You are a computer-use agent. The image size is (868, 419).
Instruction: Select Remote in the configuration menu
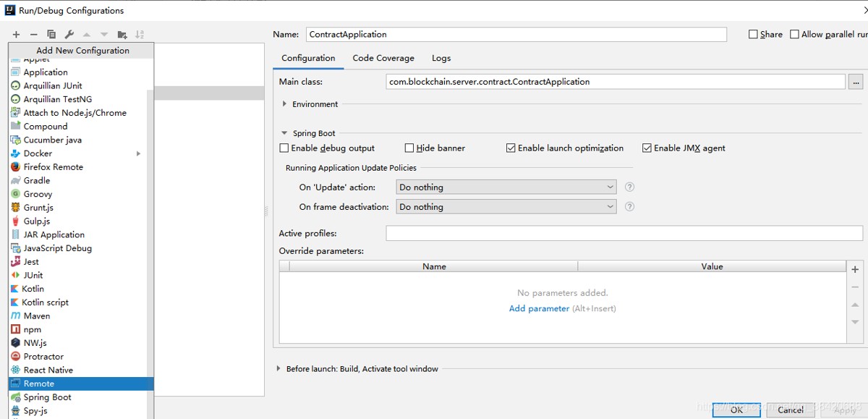click(x=39, y=384)
